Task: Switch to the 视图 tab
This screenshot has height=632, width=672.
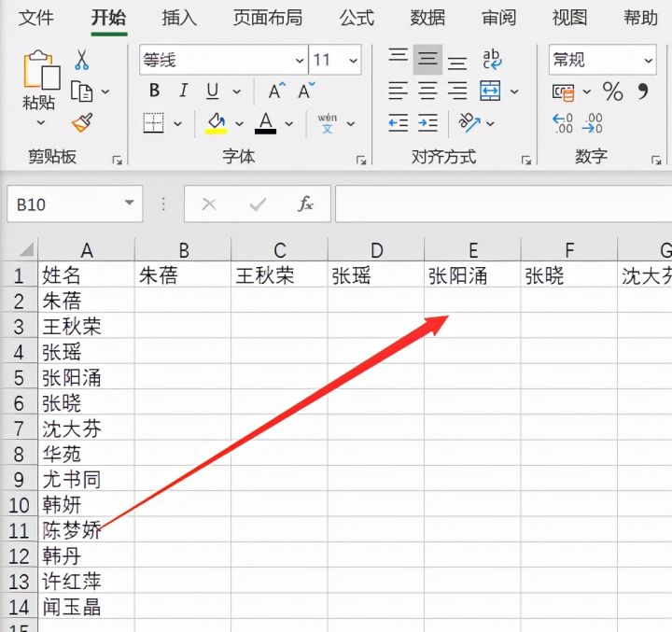Action: point(569,18)
